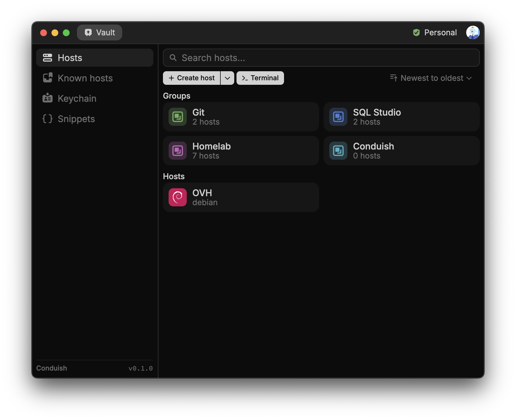Launch the Terminal button
516x420 pixels.
[260, 78]
